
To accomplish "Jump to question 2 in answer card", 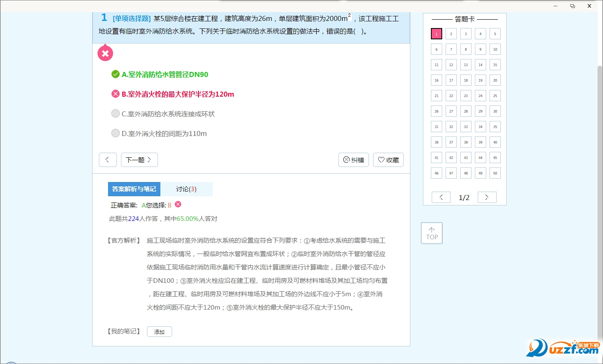I will tap(451, 34).
